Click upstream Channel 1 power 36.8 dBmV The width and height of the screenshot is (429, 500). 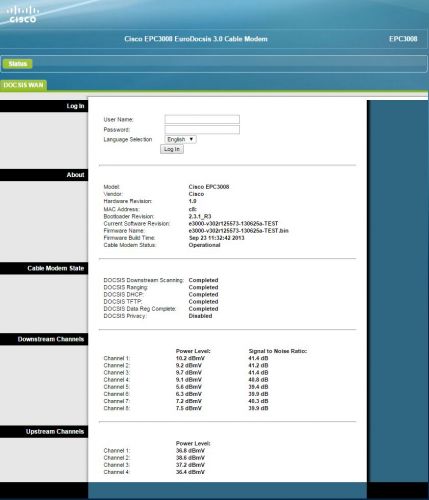coord(190,451)
